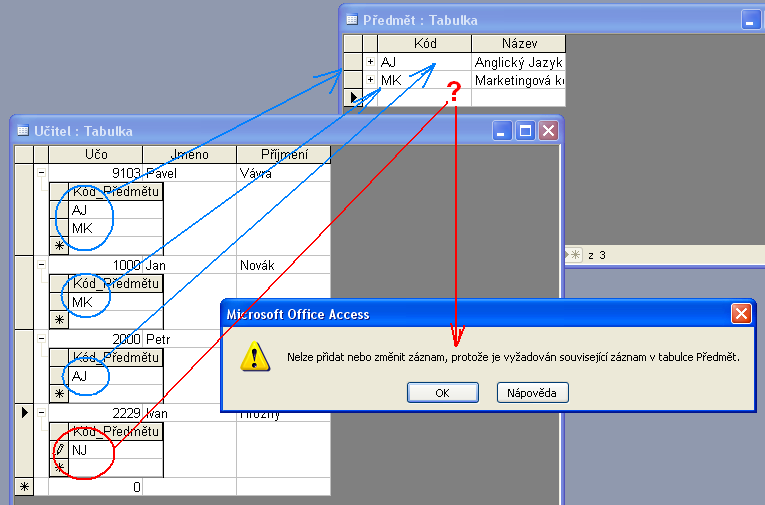765x505 pixels.
Task: Select the Učo column header in Učitel
Action: click(x=96, y=154)
